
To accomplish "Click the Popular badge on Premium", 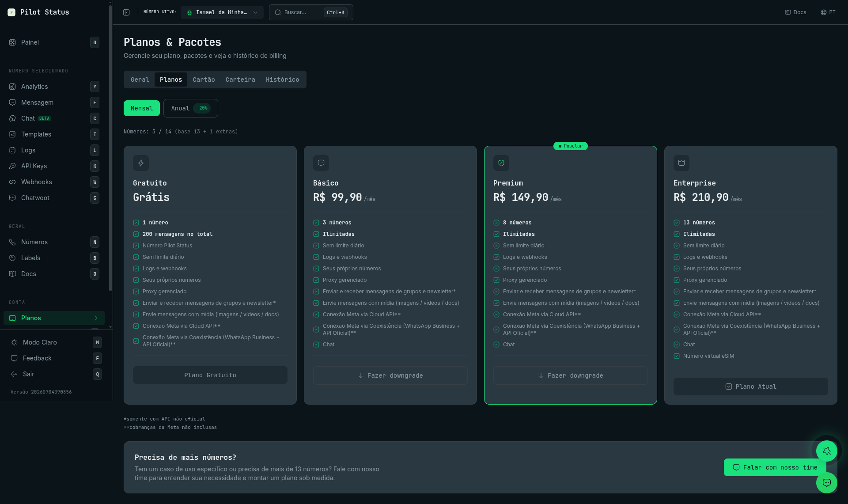I will (571, 146).
